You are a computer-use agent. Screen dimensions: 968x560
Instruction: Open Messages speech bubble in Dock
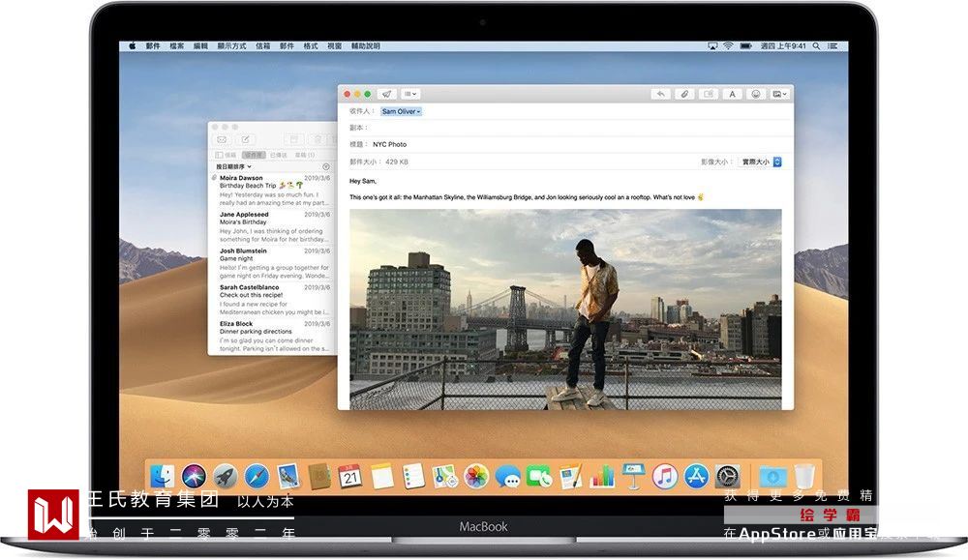(507, 476)
